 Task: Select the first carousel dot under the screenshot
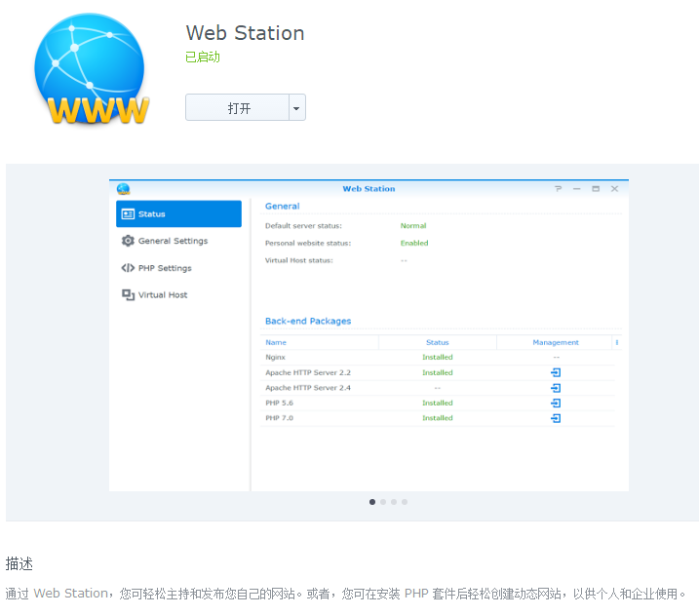[372, 502]
